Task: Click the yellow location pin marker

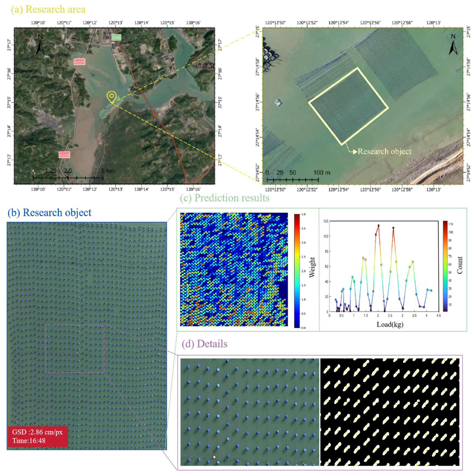Action: [111, 97]
